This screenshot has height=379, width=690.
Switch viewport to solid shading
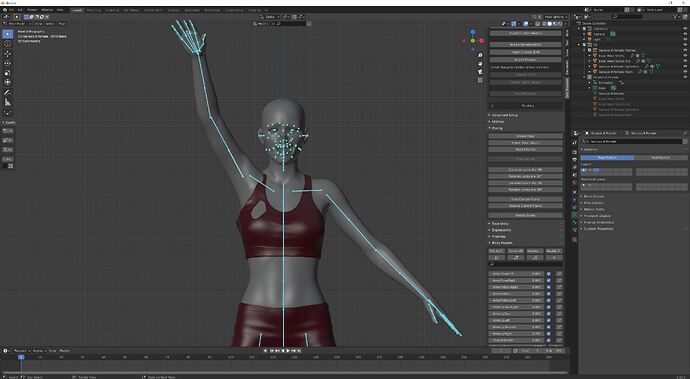549,24
